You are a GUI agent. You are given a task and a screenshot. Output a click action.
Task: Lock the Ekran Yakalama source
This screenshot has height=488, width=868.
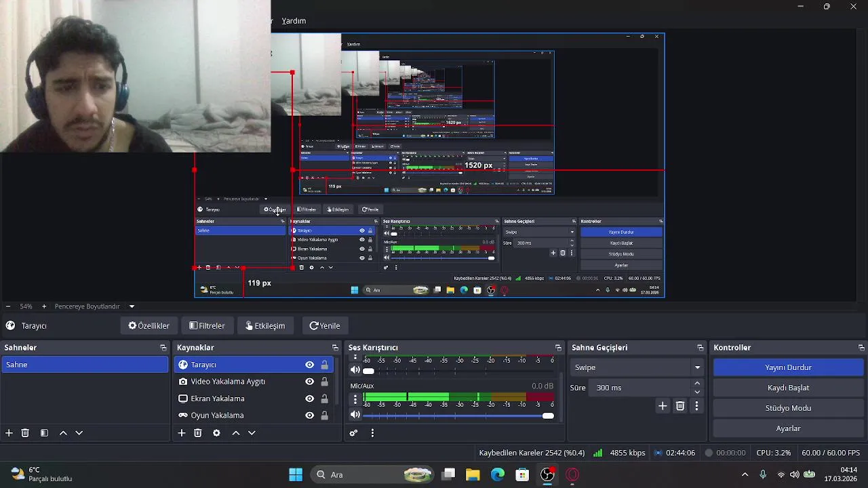(x=324, y=399)
